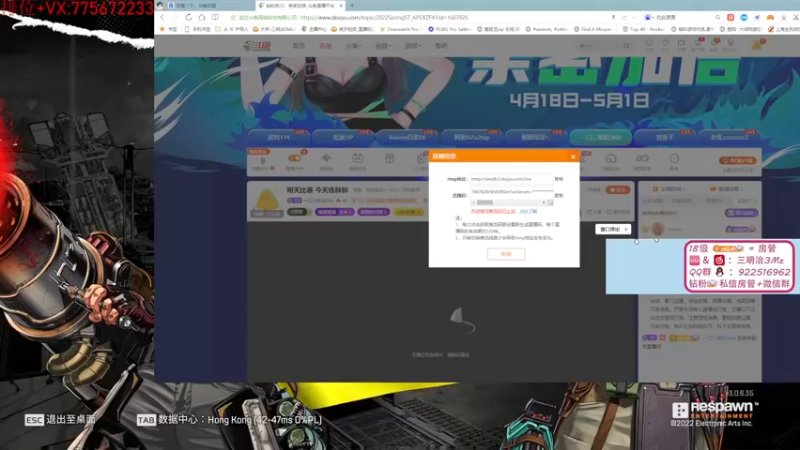
Task: Click the blue round extension icon
Action: [744, 17]
